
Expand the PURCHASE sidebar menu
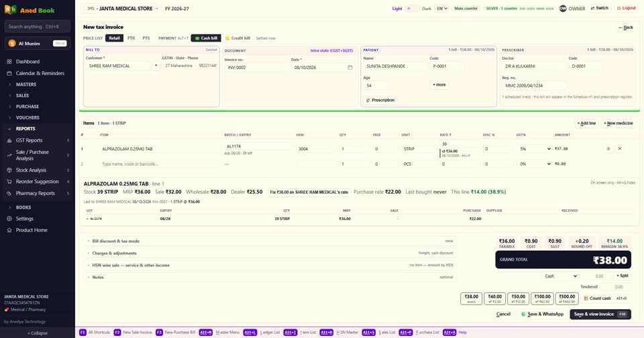click(x=38, y=107)
